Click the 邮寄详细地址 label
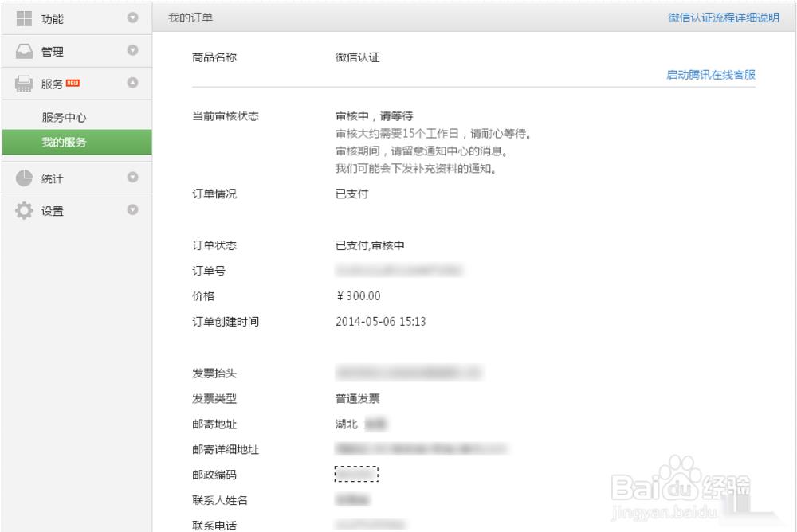The height and width of the screenshot is (532, 797). (x=226, y=450)
